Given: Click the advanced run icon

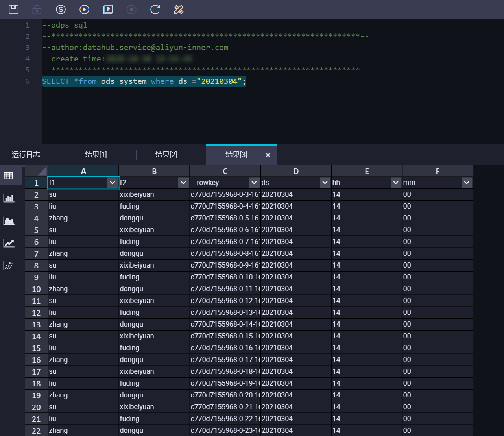Looking at the screenshot, I should 108,9.
